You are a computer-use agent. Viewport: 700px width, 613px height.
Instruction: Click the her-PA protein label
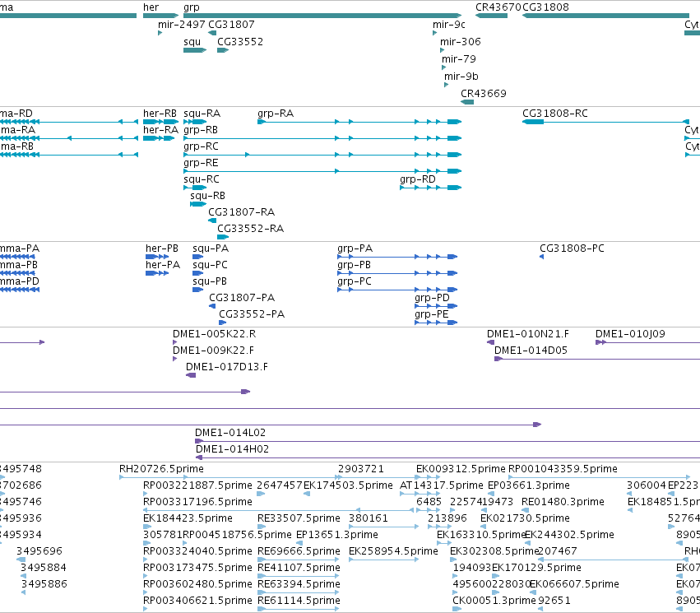point(163,265)
